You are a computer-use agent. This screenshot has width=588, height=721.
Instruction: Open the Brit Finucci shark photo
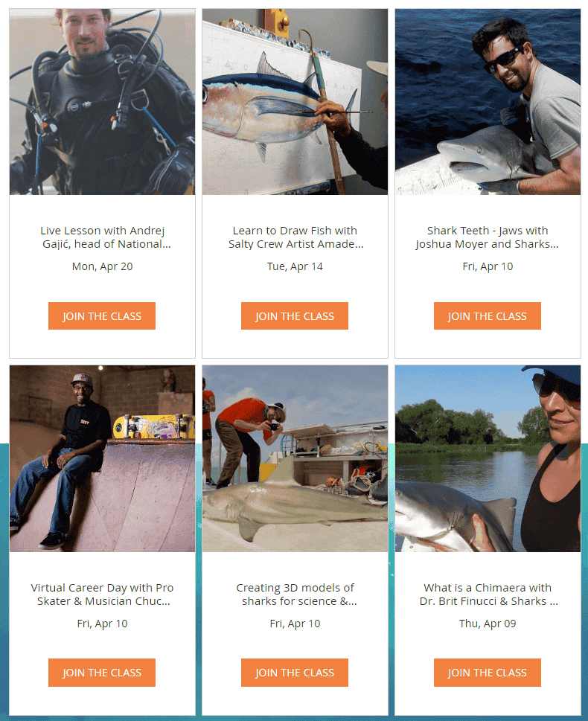click(488, 458)
